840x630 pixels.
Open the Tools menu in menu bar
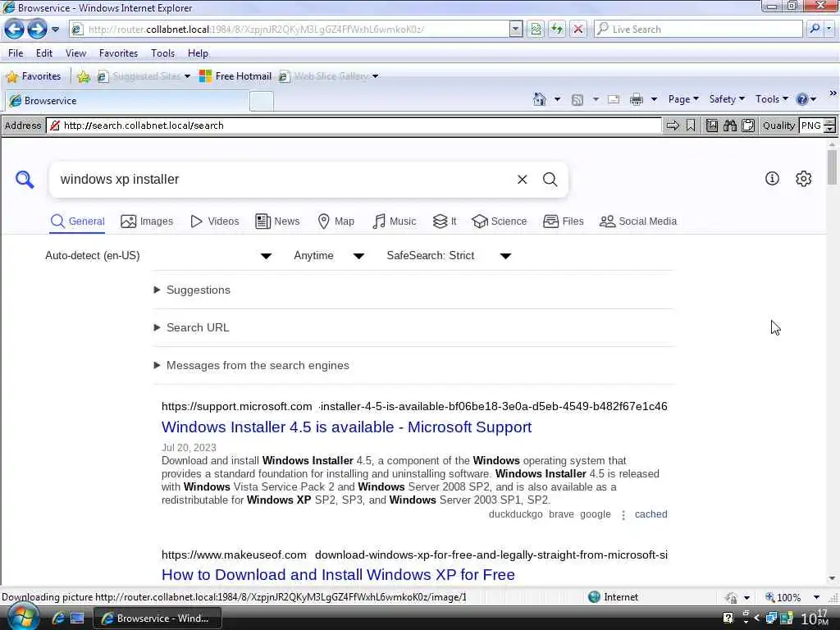[163, 53]
